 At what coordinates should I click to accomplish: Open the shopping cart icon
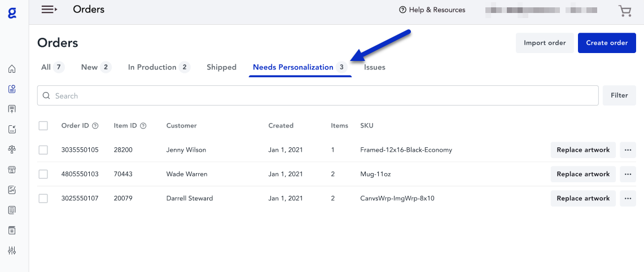[624, 10]
